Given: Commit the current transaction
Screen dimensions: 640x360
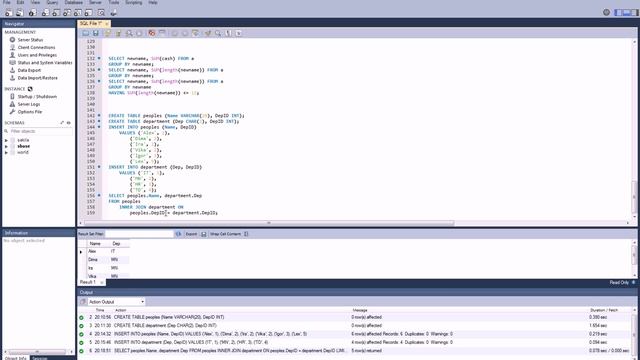Looking at the screenshot, I should pos(175,33).
